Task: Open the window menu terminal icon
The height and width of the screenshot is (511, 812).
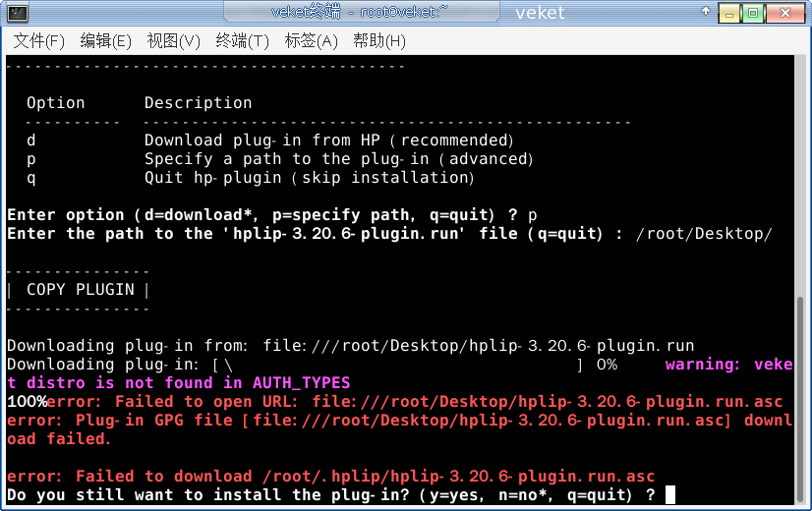Action: coord(17,13)
